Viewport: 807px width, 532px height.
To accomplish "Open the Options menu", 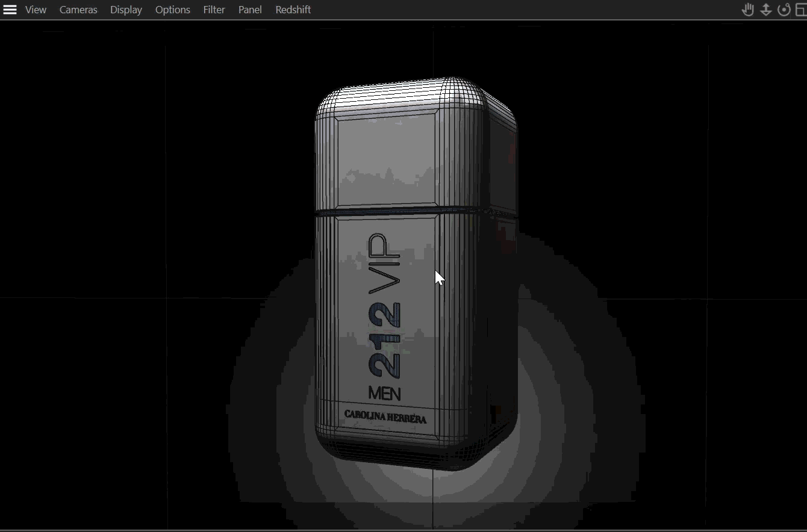I will [173, 10].
